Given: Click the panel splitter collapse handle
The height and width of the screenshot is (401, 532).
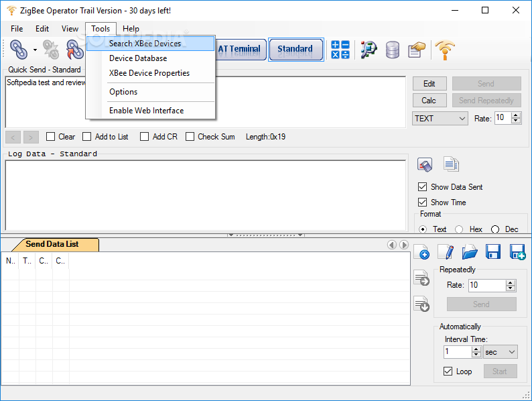Looking at the screenshot, I should pyautogui.click(x=265, y=235).
